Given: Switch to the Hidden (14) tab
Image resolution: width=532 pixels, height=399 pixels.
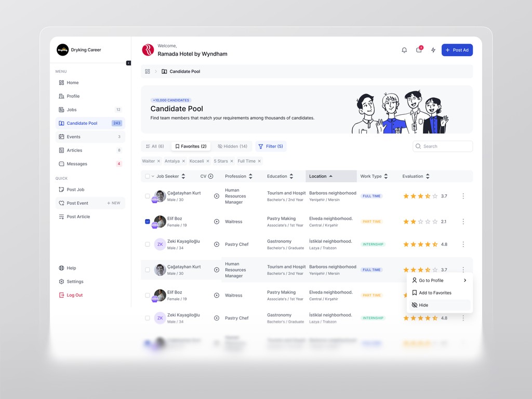Looking at the screenshot, I should 232,146.
